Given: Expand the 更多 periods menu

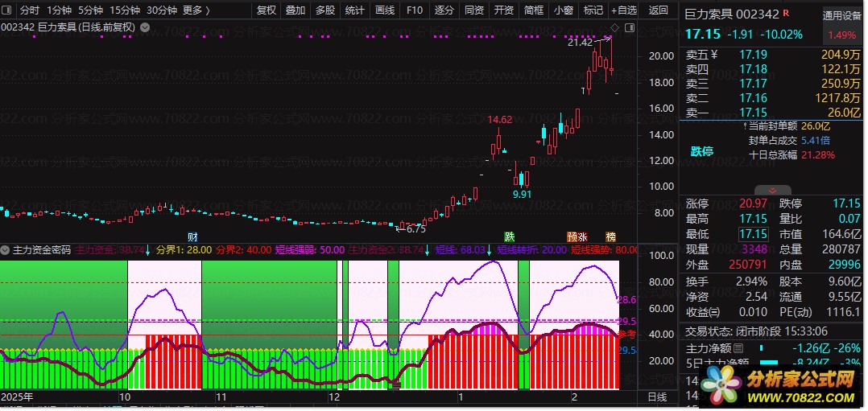Looking at the screenshot, I should pyautogui.click(x=196, y=10).
